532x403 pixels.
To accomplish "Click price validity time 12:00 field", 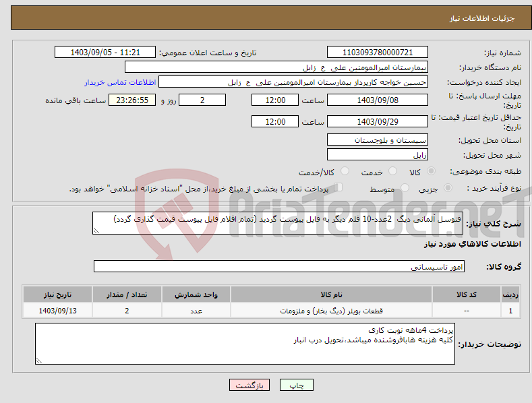I will click(x=275, y=121).
